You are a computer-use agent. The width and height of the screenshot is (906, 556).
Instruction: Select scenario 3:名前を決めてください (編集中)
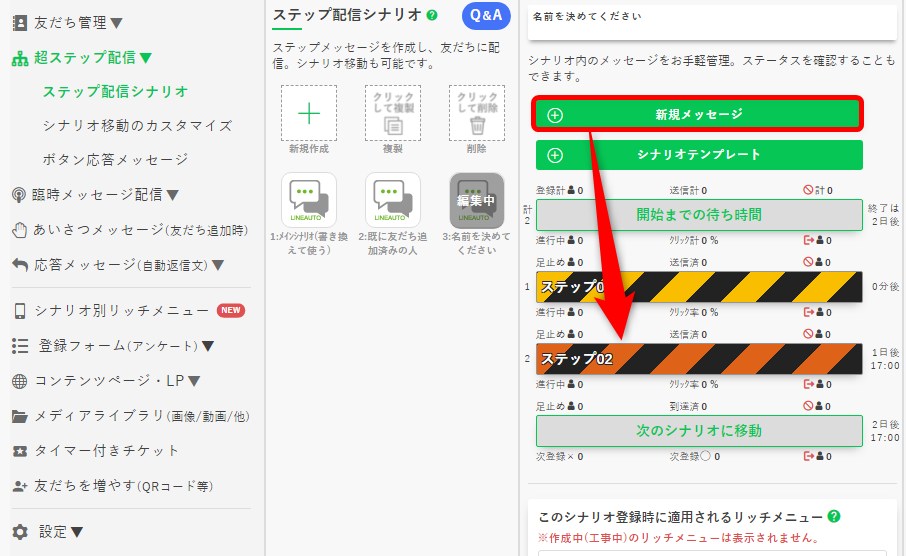[x=477, y=200]
